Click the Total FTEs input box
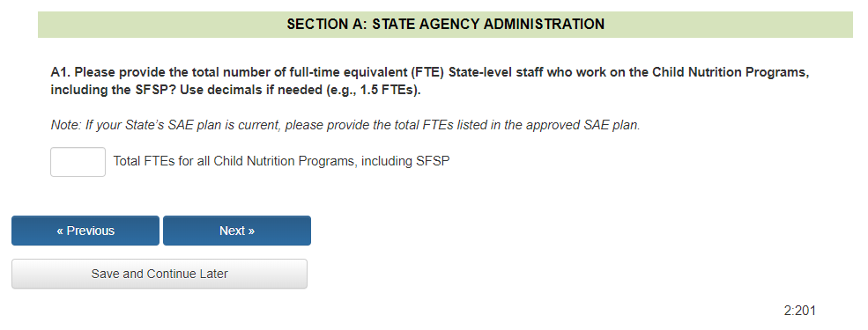Image resolution: width=868 pixels, height=330 pixels. pos(78,162)
